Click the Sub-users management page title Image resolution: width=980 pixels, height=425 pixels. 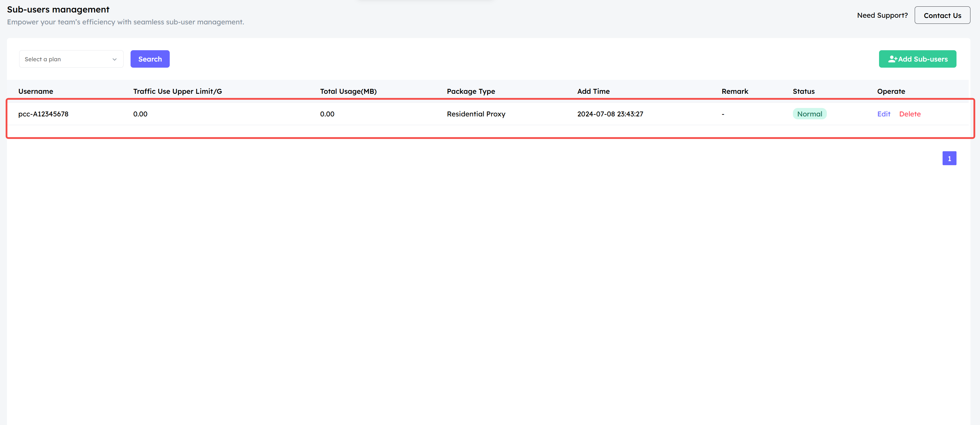click(58, 10)
